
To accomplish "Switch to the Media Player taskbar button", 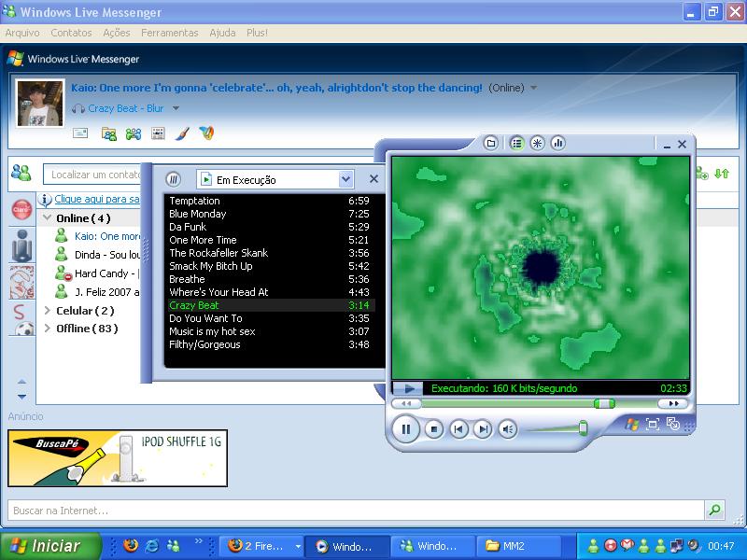I will [x=346, y=546].
